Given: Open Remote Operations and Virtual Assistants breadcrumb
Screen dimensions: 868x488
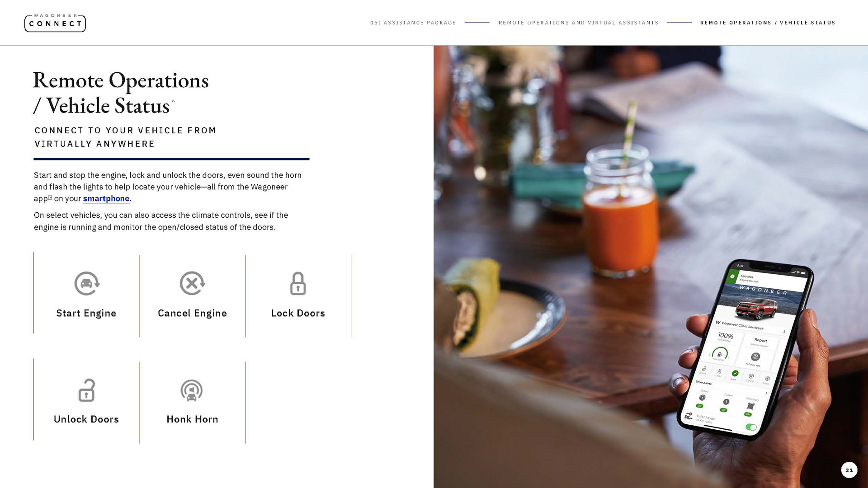Looking at the screenshot, I should (578, 23).
